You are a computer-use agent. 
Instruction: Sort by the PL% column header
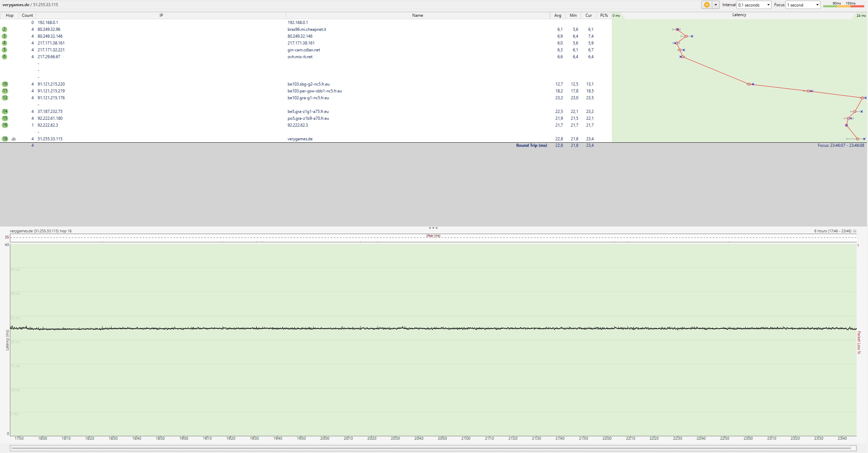click(x=604, y=15)
